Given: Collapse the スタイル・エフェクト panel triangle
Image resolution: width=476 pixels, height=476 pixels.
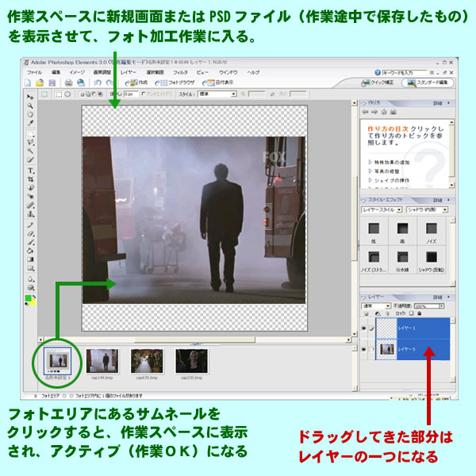Looking at the screenshot, I should point(363,201).
